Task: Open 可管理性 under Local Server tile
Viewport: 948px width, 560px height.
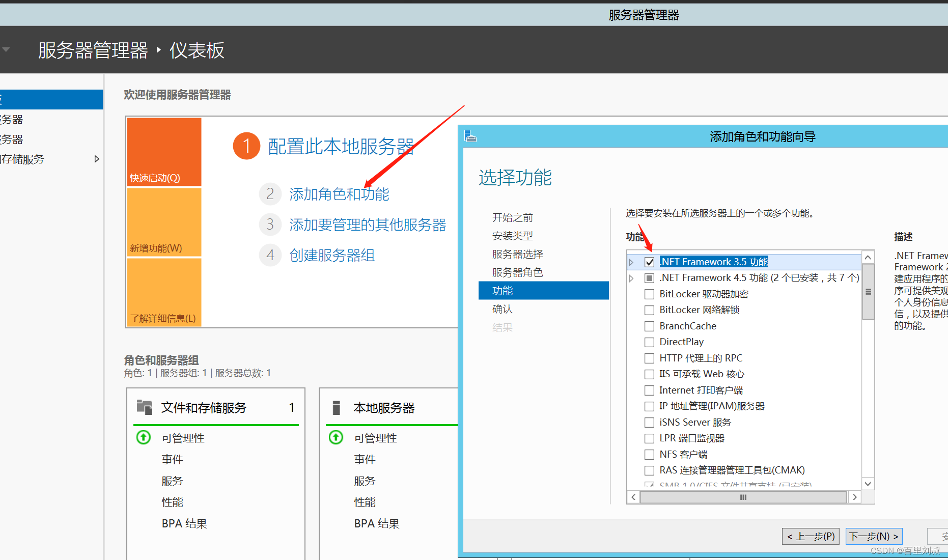Action: pyautogui.click(x=375, y=438)
